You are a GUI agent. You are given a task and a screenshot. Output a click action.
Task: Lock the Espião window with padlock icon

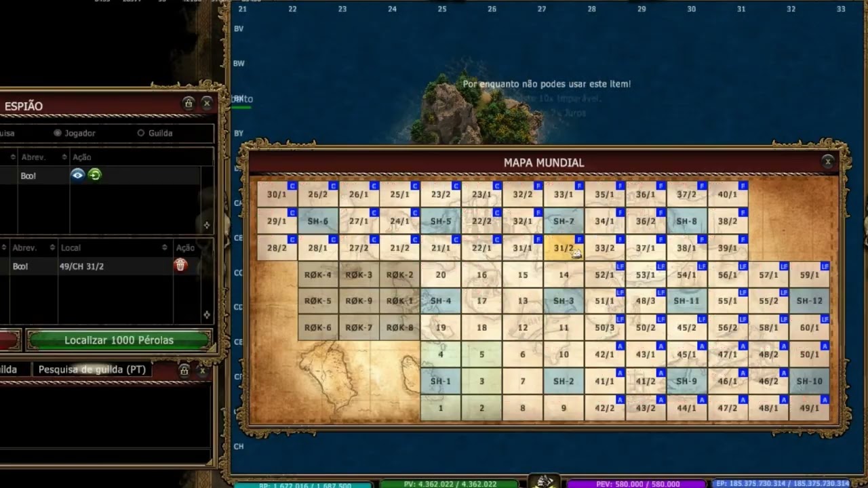pos(189,103)
